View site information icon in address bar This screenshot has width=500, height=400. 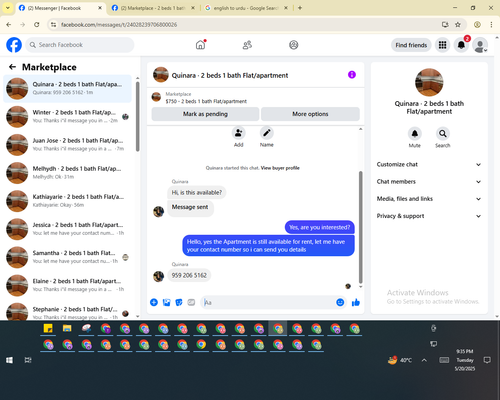pos(53,24)
